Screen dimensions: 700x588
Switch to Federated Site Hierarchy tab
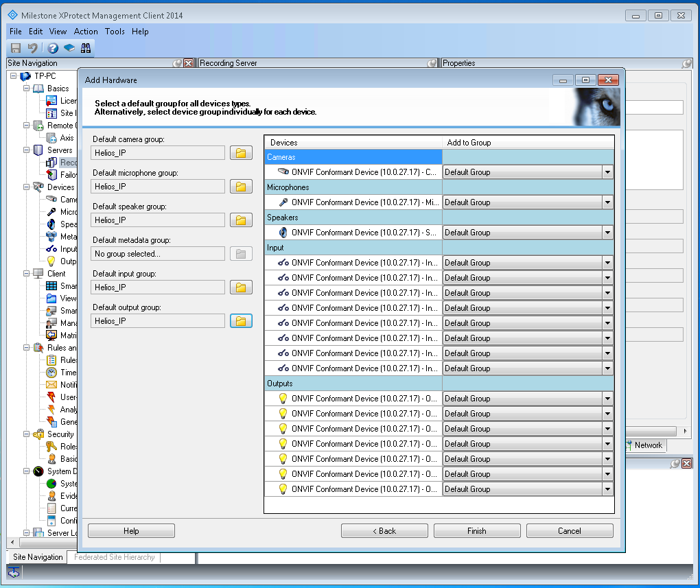115,557
